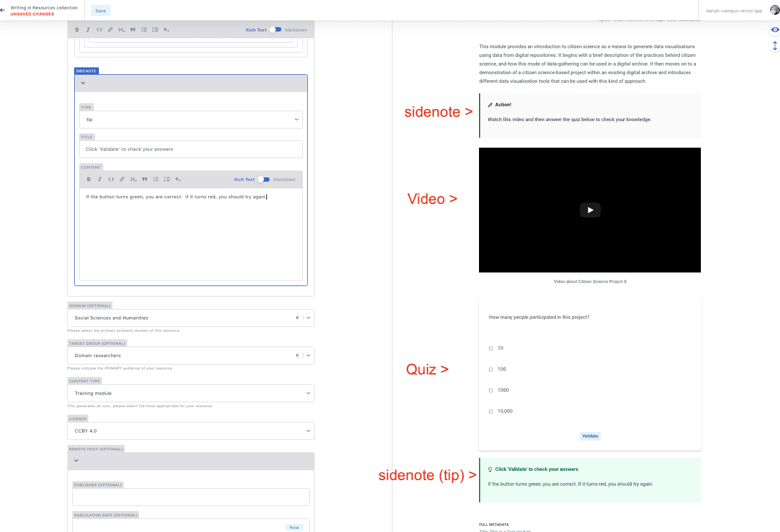Toggle bold in sidenote Content toolbar
Image resolution: width=780 pixels, height=532 pixels.
coord(88,180)
